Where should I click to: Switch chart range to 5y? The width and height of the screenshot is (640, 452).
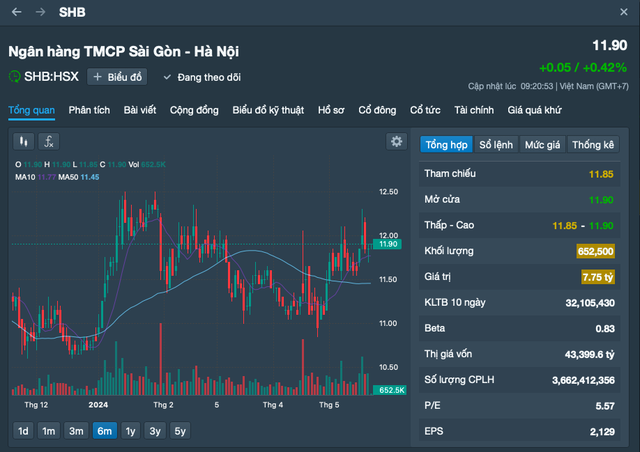pyautogui.click(x=180, y=431)
